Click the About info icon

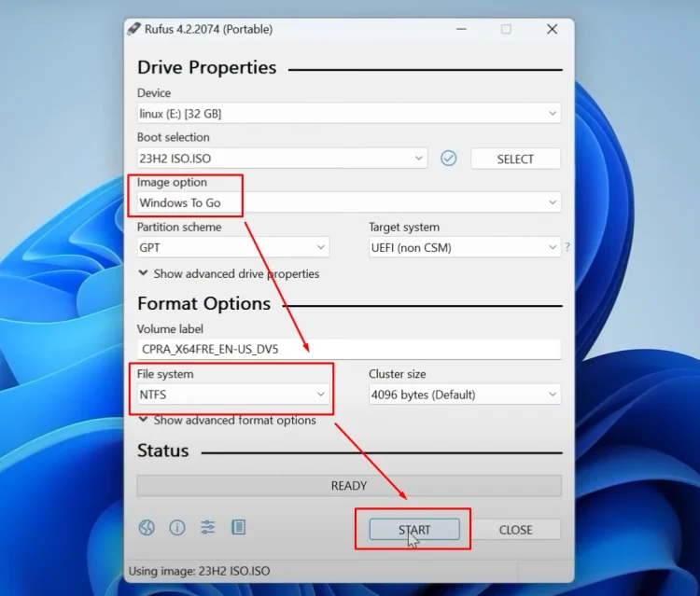(x=177, y=528)
